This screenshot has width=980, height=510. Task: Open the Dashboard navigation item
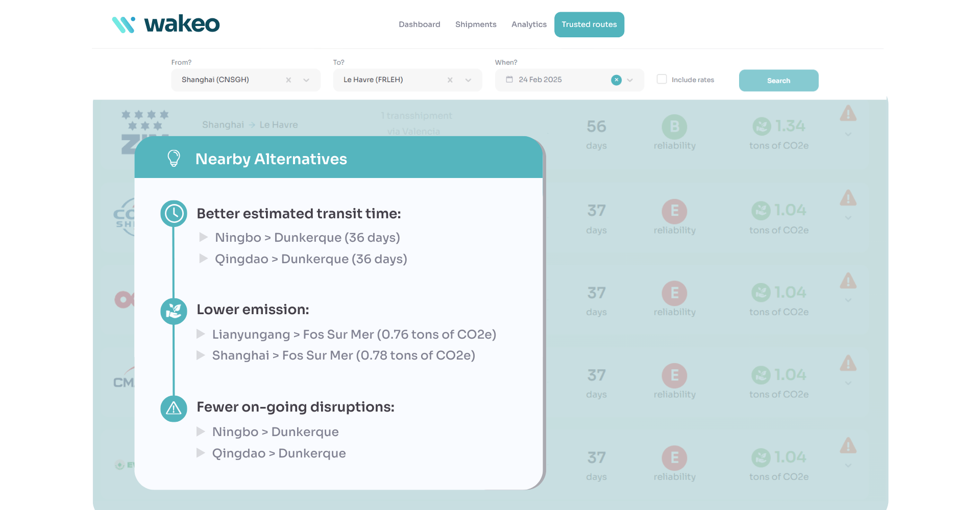point(419,24)
